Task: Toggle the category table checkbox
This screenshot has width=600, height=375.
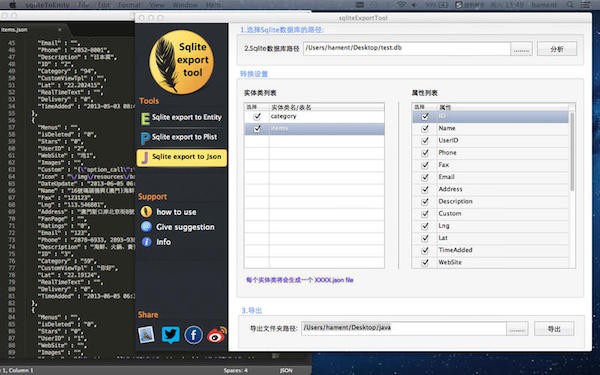Action: coord(257,116)
